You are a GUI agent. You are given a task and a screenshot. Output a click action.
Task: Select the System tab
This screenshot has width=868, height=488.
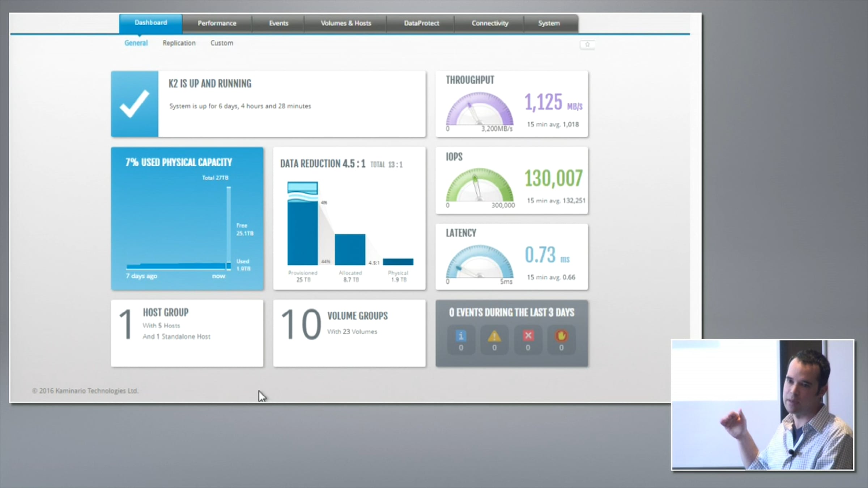pyautogui.click(x=549, y=23)
